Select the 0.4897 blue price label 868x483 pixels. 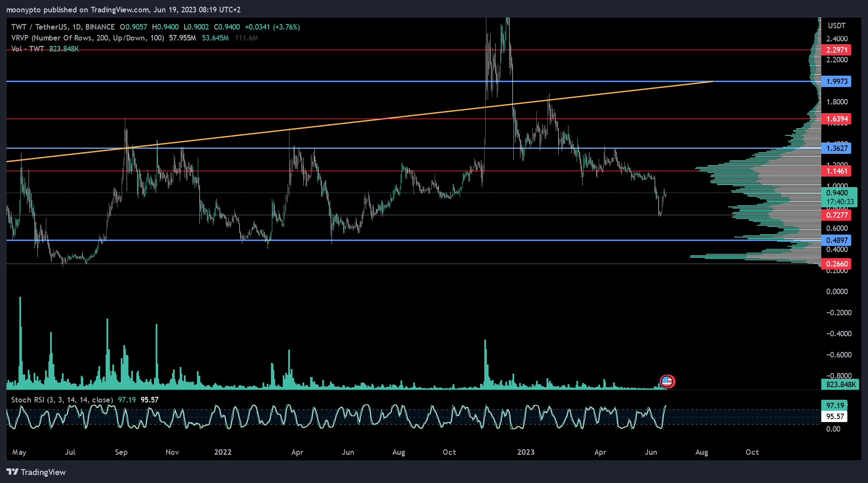point(836,240)
